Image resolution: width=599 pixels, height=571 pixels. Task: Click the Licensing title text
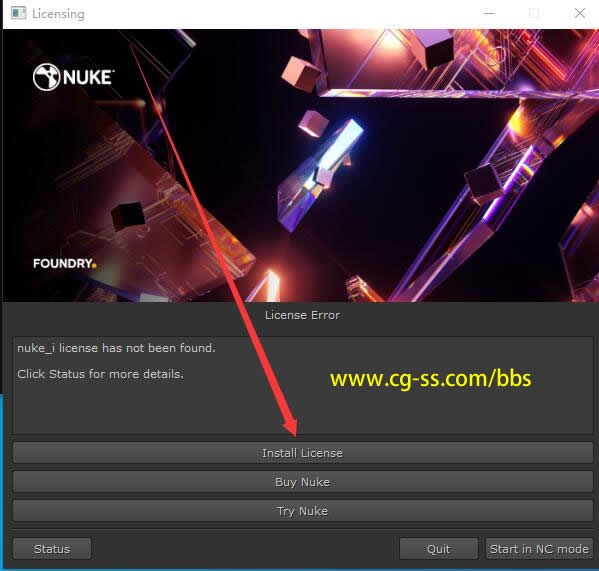pyautogui.click(x=58, y=14)
